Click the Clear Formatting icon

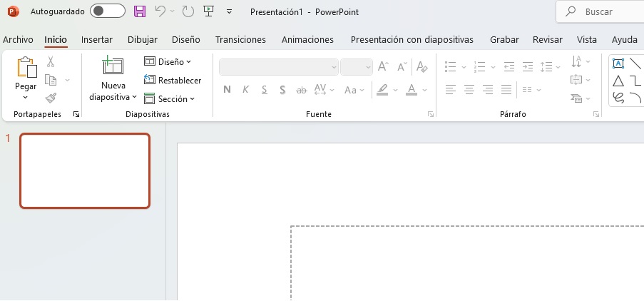(421, 67)
